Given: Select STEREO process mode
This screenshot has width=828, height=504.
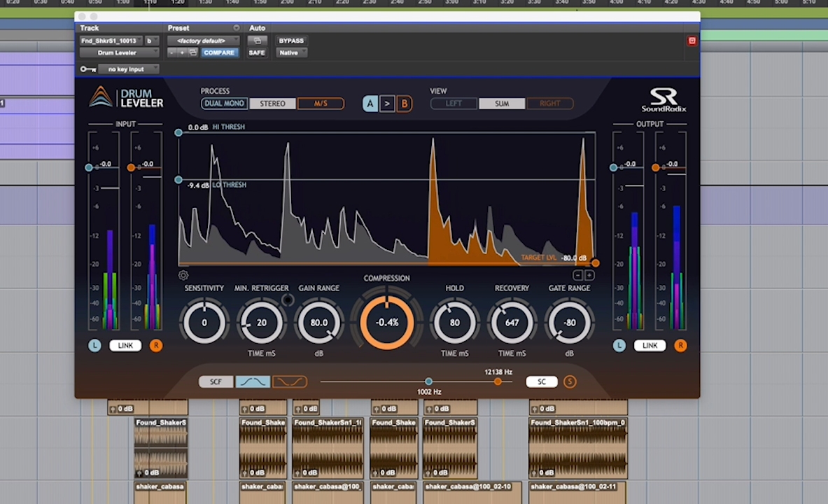Looking at the screenshot, I should click(272, 104).
